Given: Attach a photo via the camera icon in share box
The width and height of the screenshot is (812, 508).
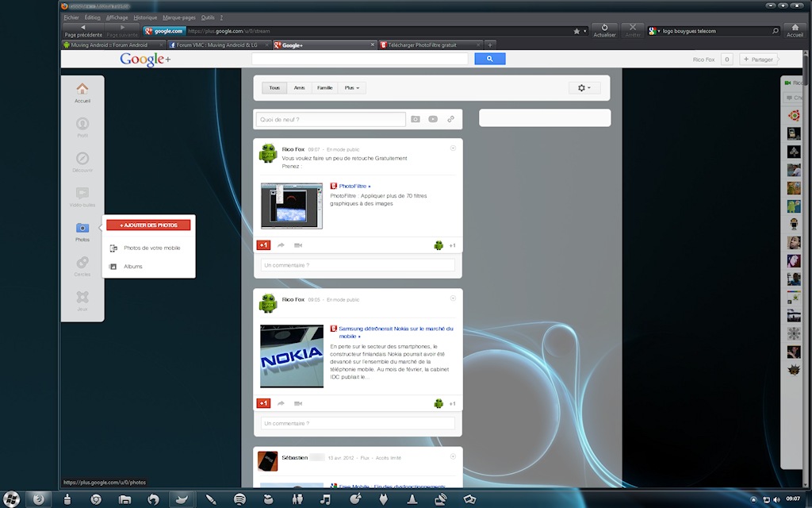Looking at the screenshot, I should point(416,119).
